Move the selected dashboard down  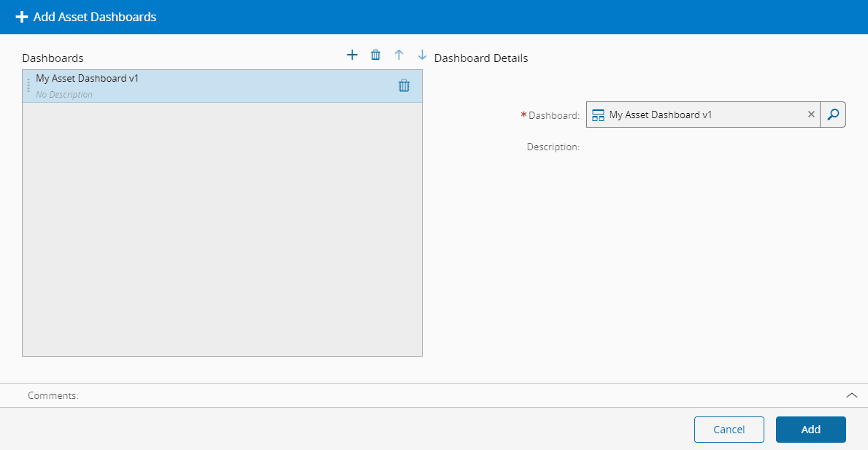[x=422, y=55]
